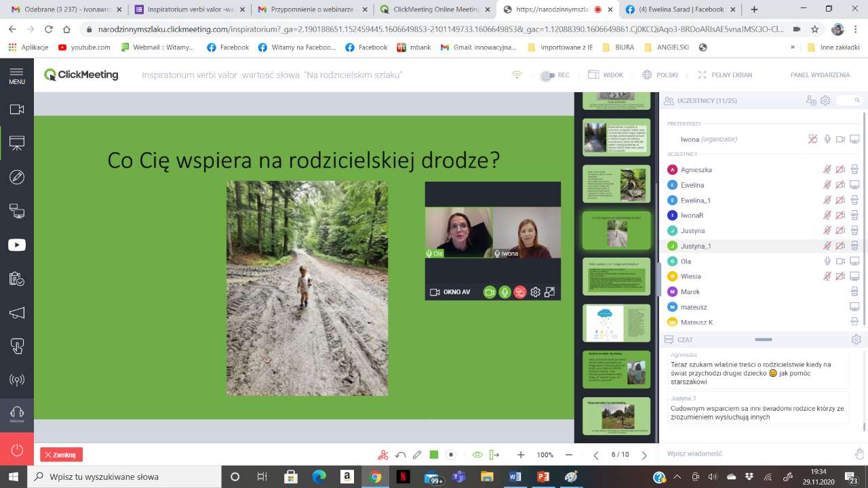This screenshot has width=868, height=488.
Task: Toggle the REC recording switch
Action: pos(548,75)
